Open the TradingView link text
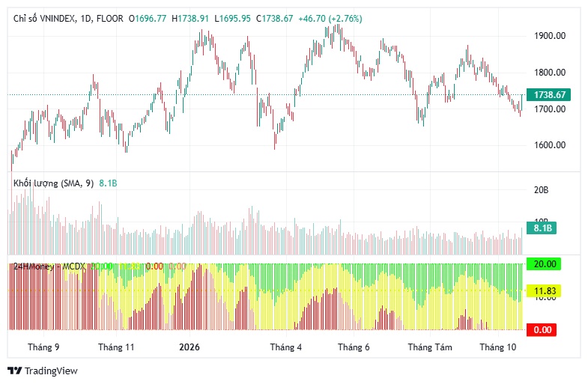The width and height of the screenshot is (588, 384). click(51, 371)
